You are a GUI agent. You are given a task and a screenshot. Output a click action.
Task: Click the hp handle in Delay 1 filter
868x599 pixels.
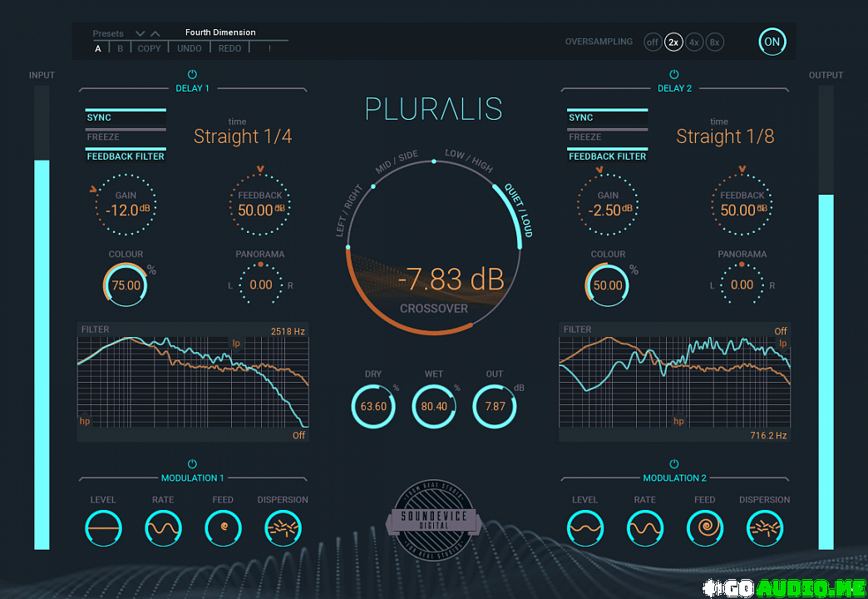(85, 421)
